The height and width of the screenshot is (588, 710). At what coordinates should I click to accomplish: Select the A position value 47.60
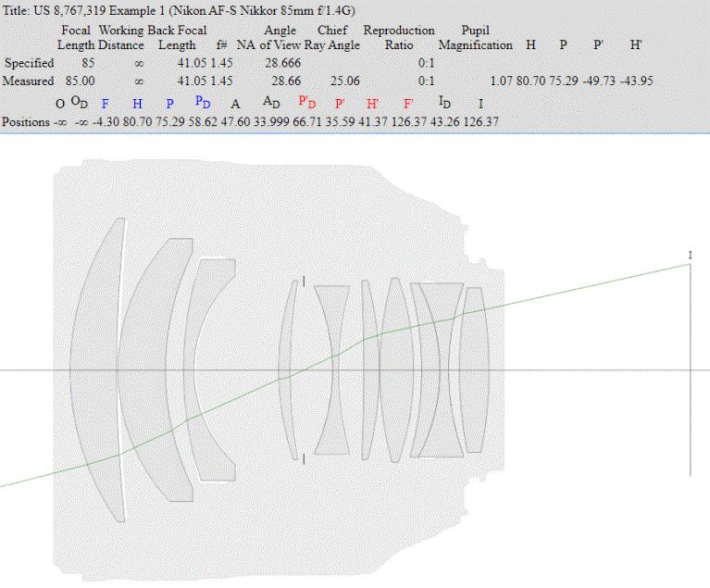pyautogui.click(x=235, y=122)
